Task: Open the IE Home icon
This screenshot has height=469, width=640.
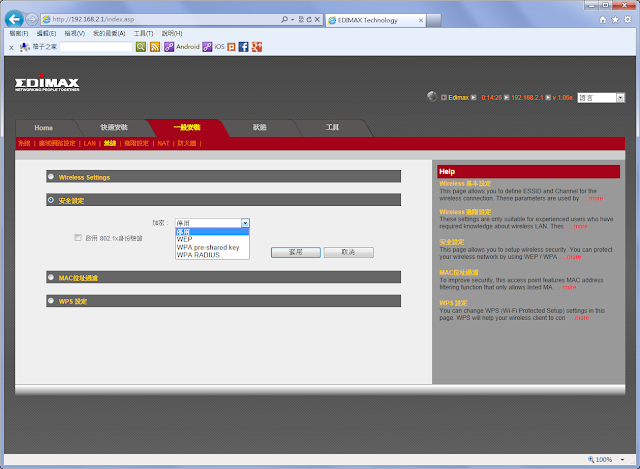Action: coord(602,20)
